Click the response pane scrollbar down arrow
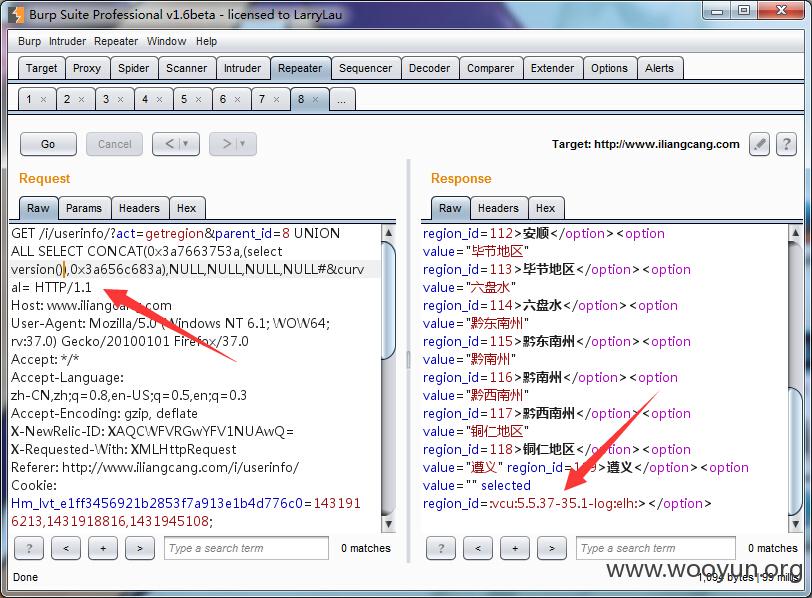This screenshot has height=598, width=812. point(795,524)
